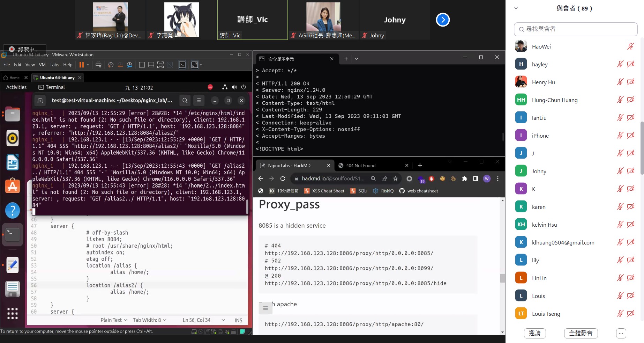Toggle video icon for Henry Hu

click(x=631, y=82)
